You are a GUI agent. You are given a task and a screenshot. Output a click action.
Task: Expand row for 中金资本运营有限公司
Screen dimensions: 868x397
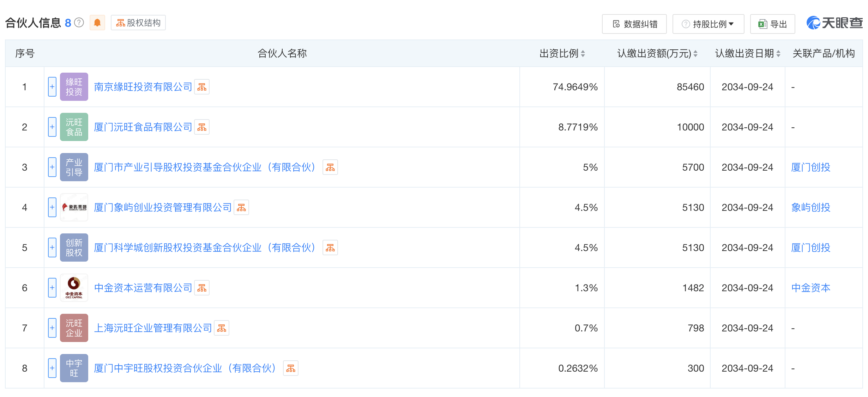52,288
